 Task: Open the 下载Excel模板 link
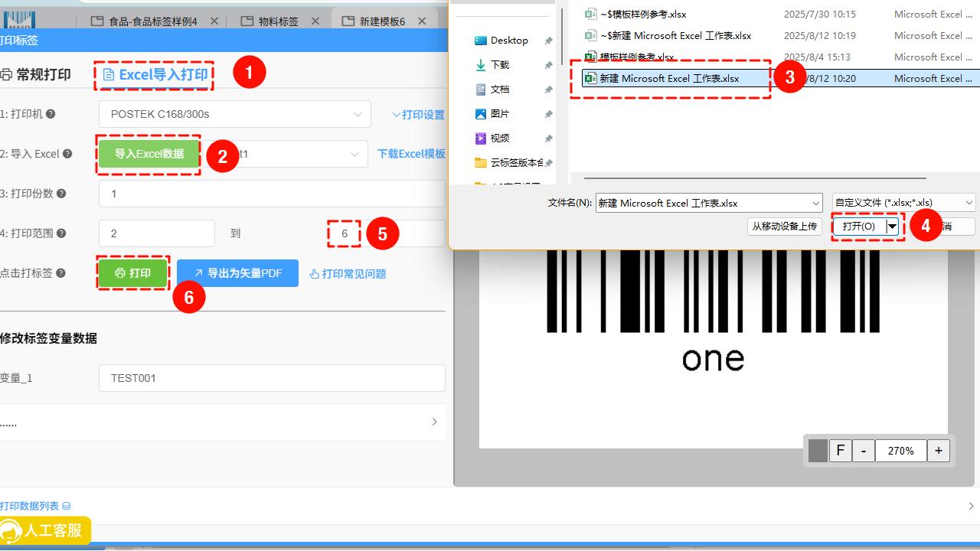411,154
